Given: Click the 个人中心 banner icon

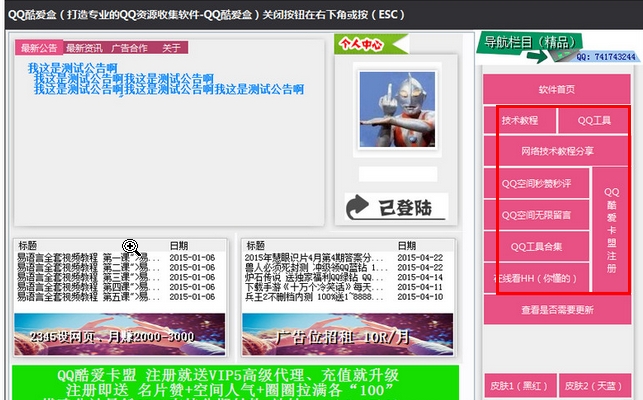Looking at the screenshot, I should click(x=371, y=44).
